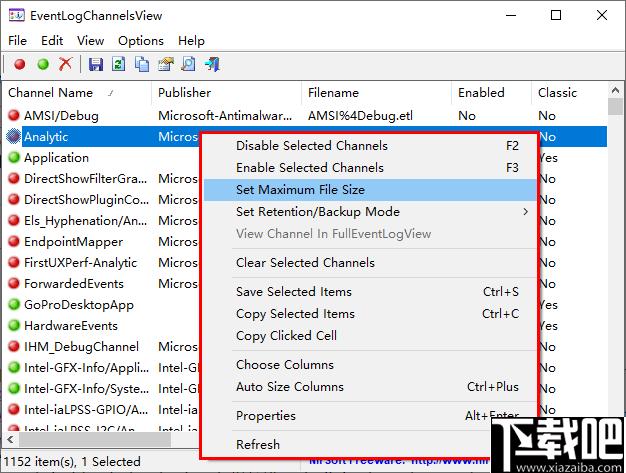Choose Disable Selected Channels from context menu
Viewport: 626px width, 473px height.
tap(370, 146)
